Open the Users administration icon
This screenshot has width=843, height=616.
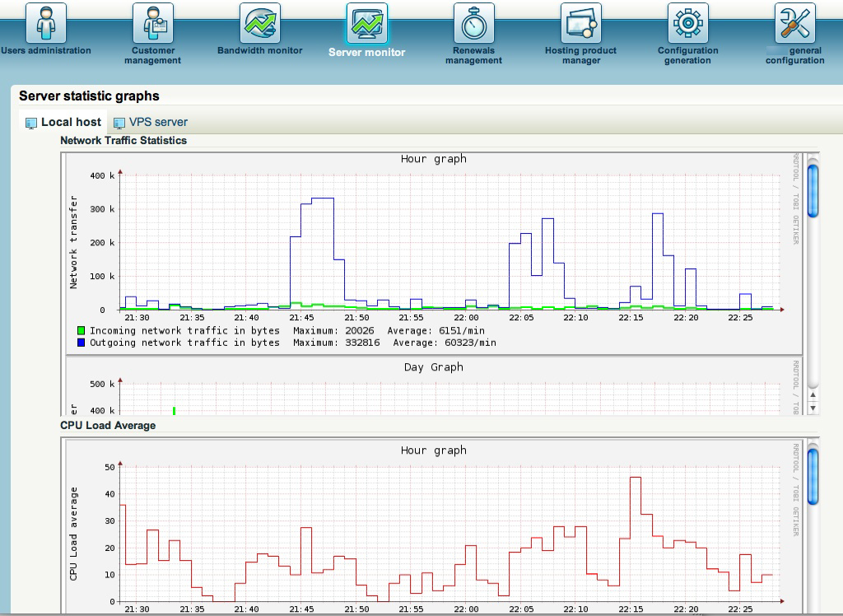[46, 23]
